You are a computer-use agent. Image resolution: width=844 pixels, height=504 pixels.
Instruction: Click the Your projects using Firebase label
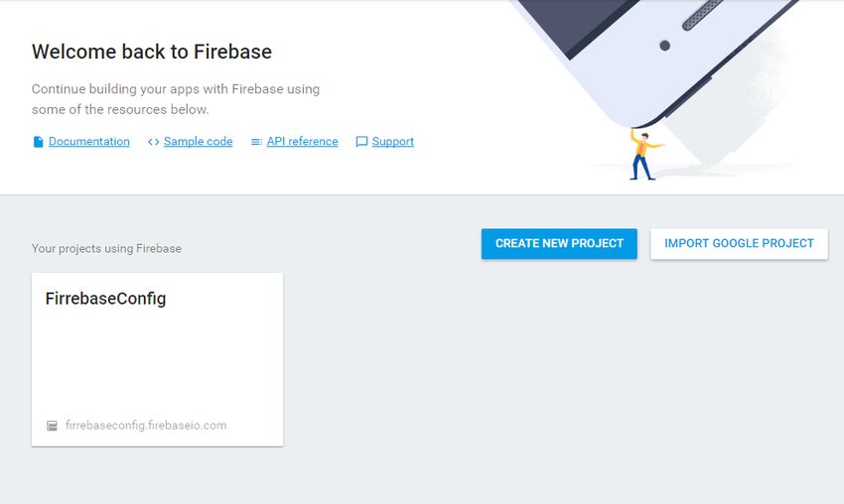click(106, 248)
